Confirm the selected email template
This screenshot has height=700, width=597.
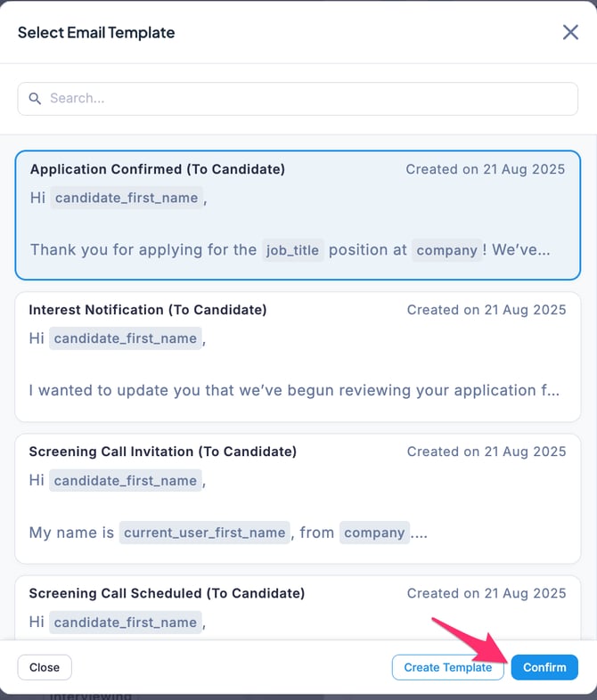pos(544,667)
